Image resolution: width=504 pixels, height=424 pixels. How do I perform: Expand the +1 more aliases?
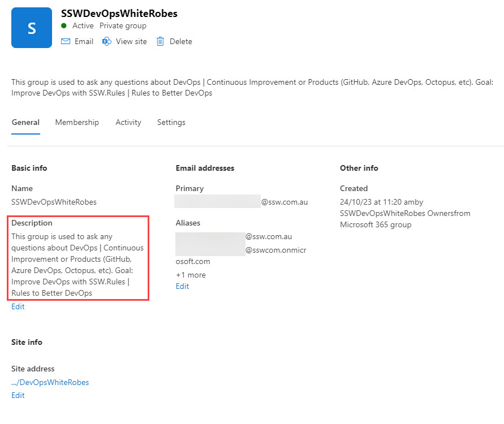point(191,275)
